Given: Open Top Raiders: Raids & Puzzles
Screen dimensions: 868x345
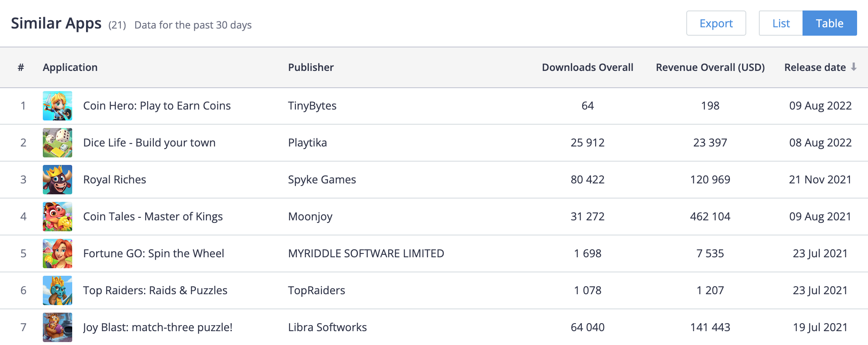Looking at the screenshot, I should tap(155, 290).
